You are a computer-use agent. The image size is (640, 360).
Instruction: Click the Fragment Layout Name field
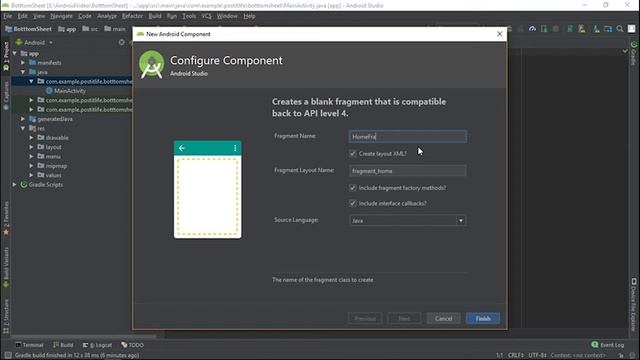(408, 171)
